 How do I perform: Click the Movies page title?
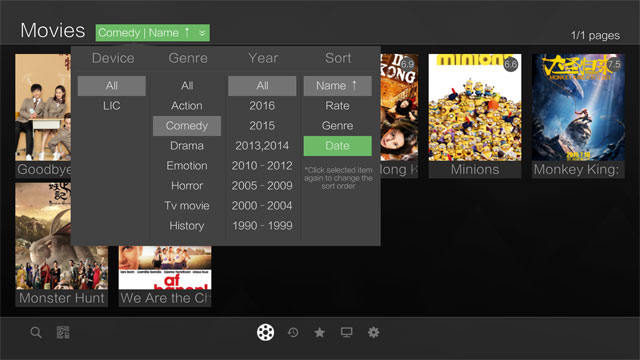(53, 31)
